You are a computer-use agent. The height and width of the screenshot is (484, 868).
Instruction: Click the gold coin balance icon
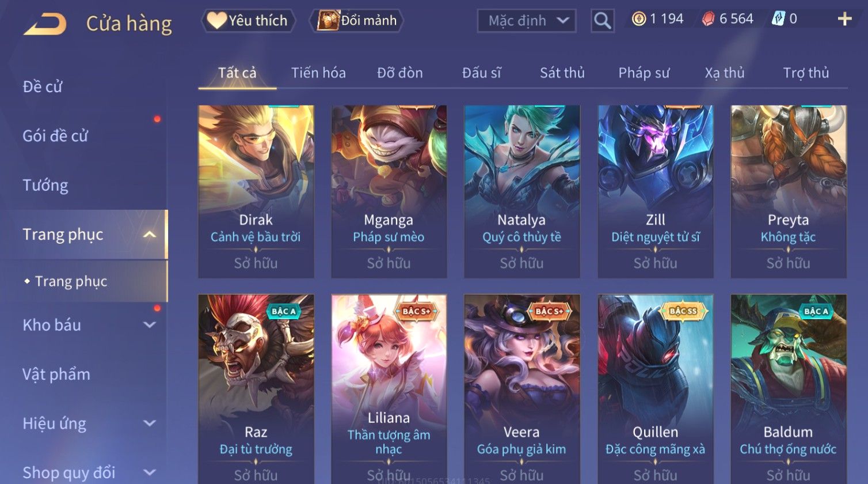click(639, 19)
